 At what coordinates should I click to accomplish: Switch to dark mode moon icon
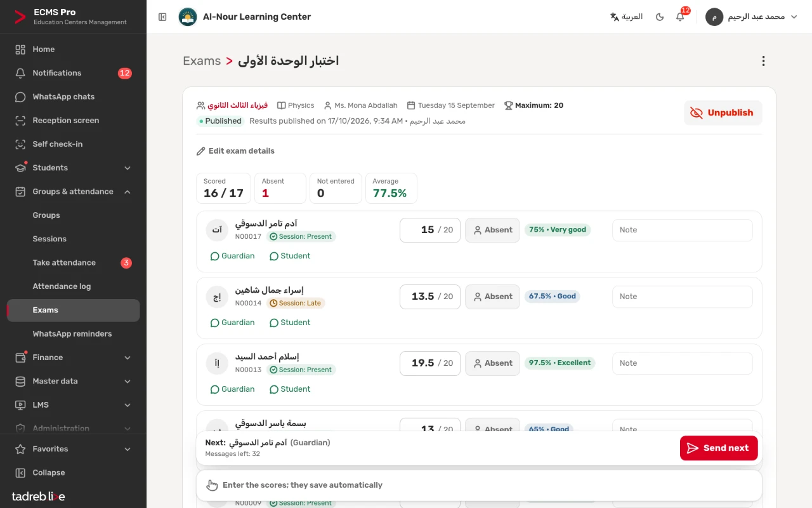point(660,17)
